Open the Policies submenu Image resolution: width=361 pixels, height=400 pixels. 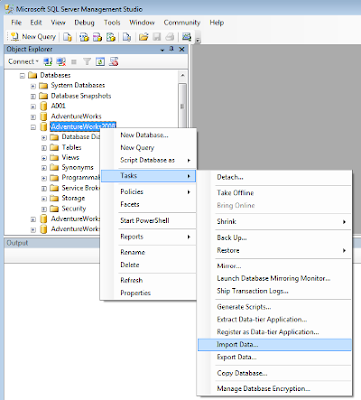click(149, 192)
